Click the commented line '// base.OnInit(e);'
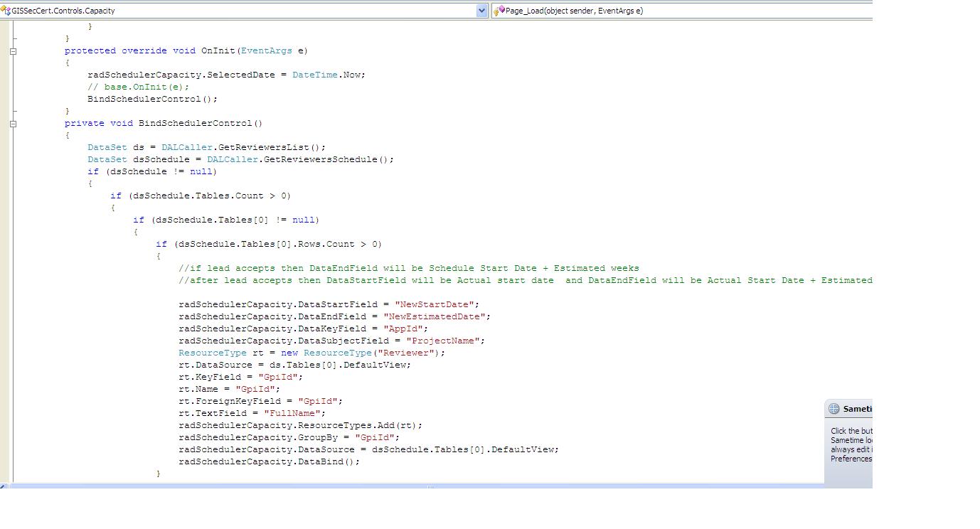Image resolution: width=980 pixels, height=529 pixels. point(138,87)
